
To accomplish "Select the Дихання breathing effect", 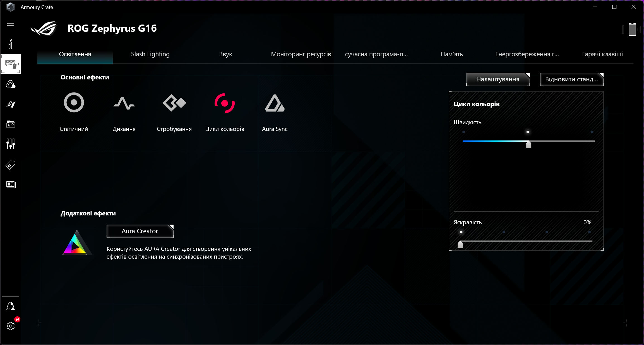I will 124,111.
